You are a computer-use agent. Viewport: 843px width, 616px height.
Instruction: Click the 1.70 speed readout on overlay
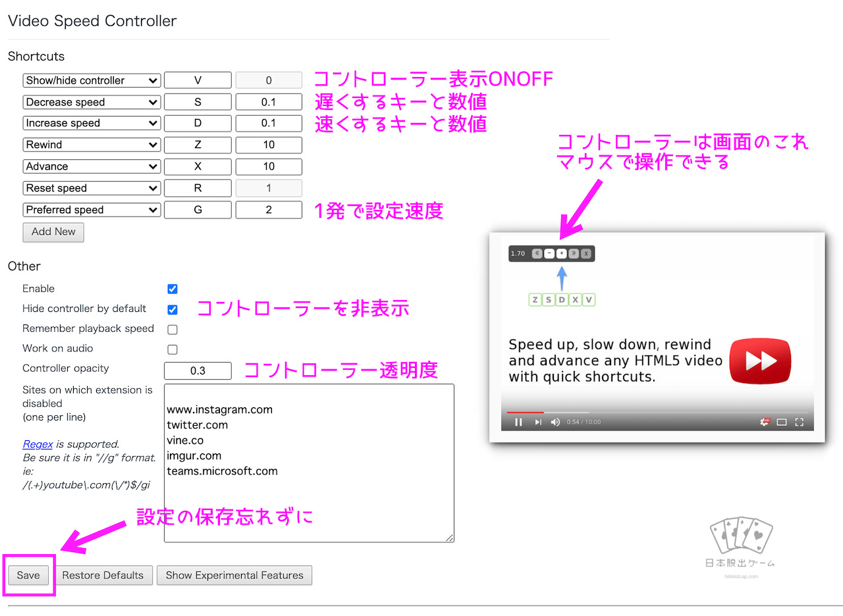tap(518, 253)
